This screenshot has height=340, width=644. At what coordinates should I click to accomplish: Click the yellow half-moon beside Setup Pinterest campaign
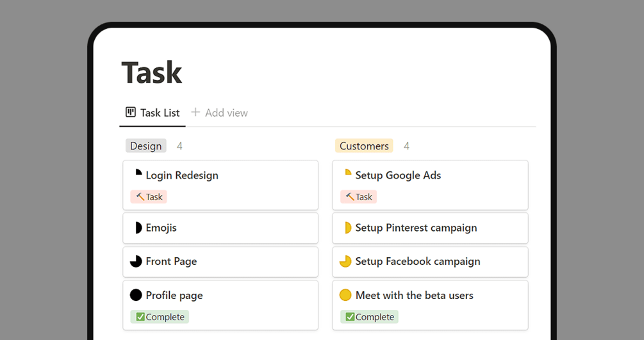[x=347, y=228]
